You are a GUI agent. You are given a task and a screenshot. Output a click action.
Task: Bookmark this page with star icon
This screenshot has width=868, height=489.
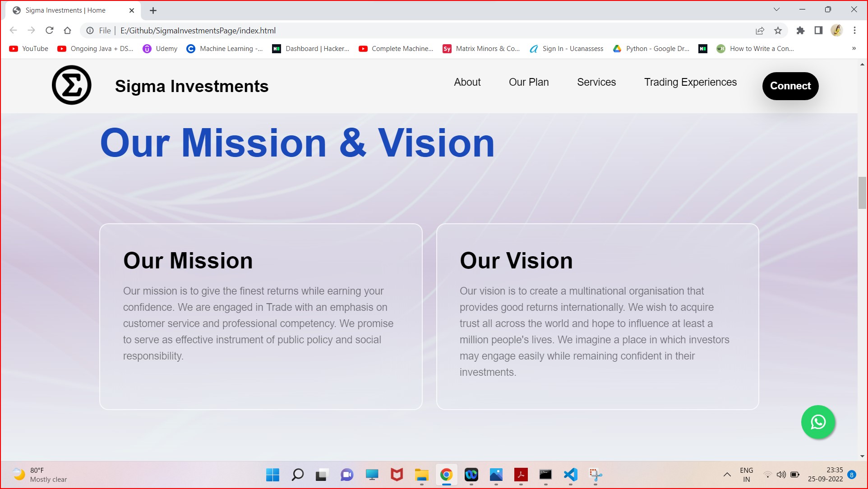click(778, 31)
